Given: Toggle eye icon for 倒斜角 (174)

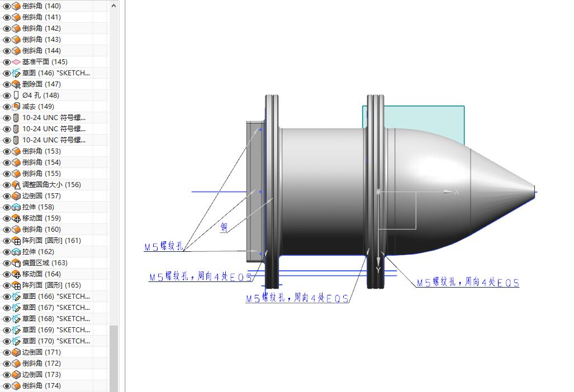Looking at the screenshot, I should [x=7, y=386].
